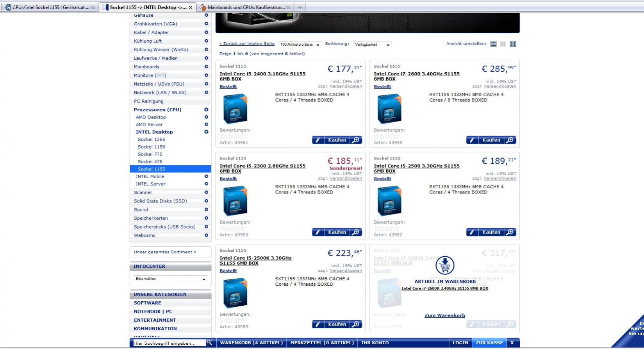Open the ENTERTAINMENT category
644x349 pixels.
coord(155,320)
